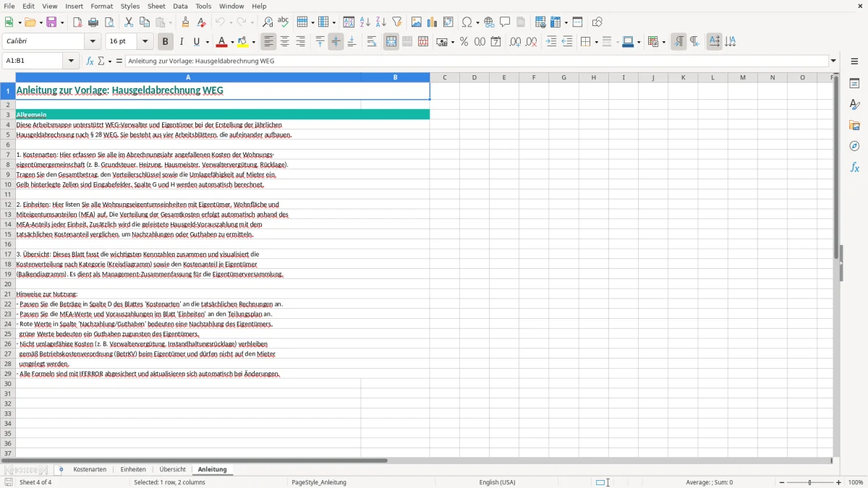Apply yellow background color swatch
The width and height of the screenshot is (868, 488).
[x=243, y=42]
